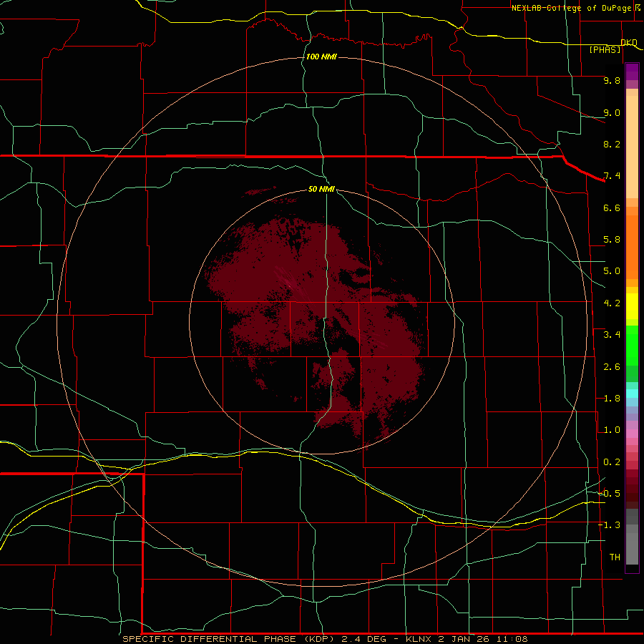Click the DKD label above the legend
The width and height of the screenshot is (644, 644).
629,42
